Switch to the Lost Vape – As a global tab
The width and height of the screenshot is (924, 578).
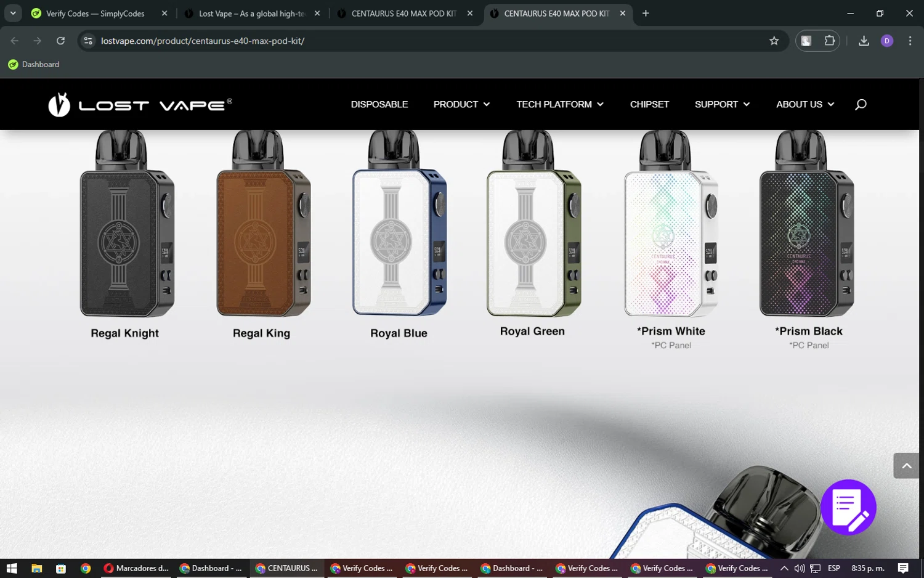click(252, 13)
